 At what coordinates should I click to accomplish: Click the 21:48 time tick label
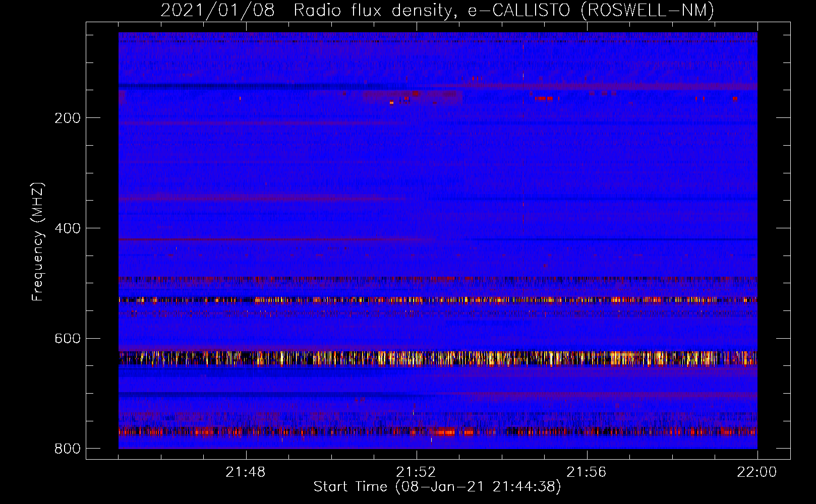pos(246,472)
